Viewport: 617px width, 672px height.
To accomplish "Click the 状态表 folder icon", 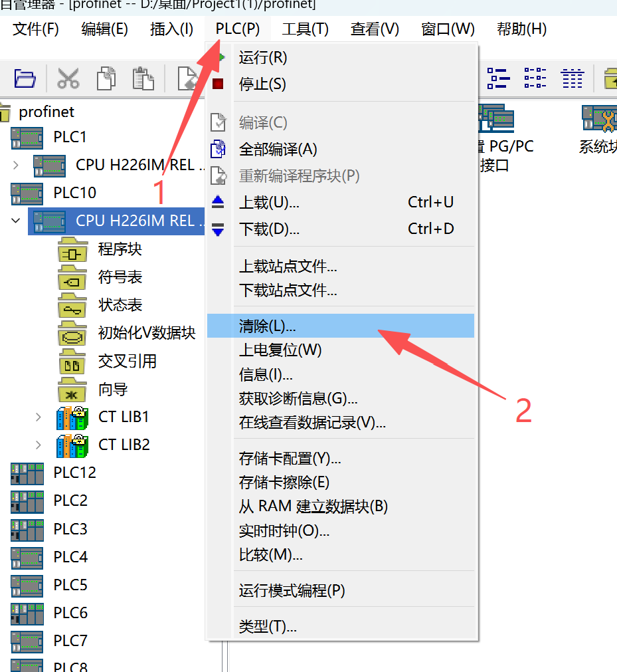I will (x=72, y=306).
